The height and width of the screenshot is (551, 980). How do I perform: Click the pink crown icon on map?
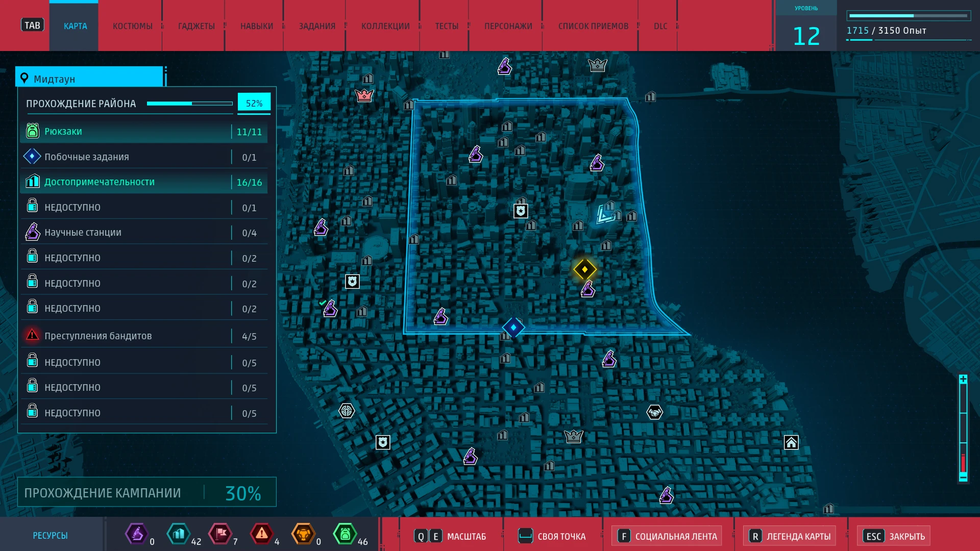point(364,95)
